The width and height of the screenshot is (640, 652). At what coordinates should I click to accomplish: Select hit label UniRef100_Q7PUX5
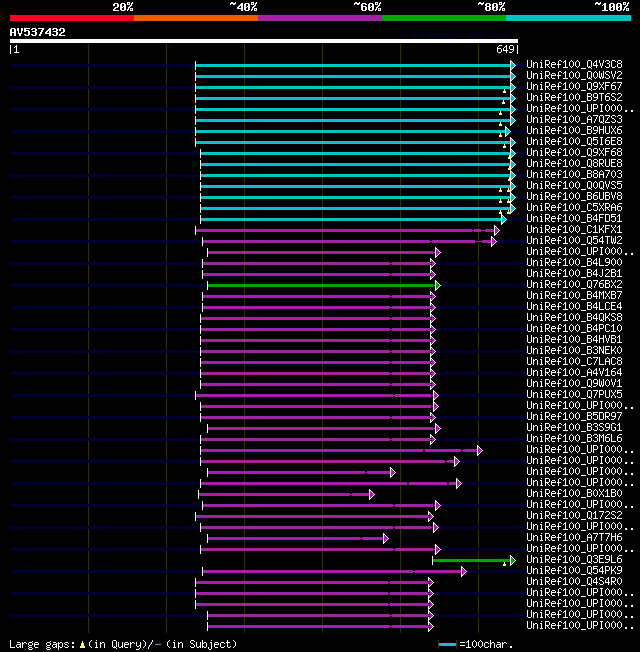point(574,395)
